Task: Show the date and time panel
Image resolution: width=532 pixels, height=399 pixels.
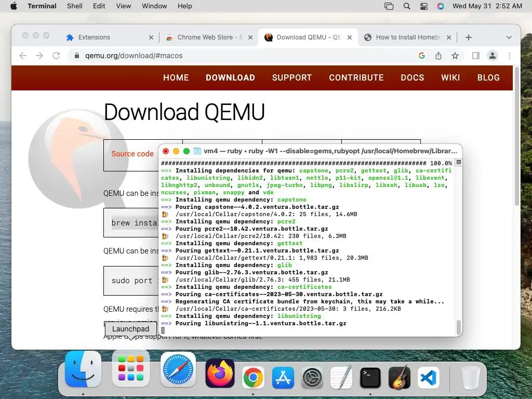Action: coord(487,6)
